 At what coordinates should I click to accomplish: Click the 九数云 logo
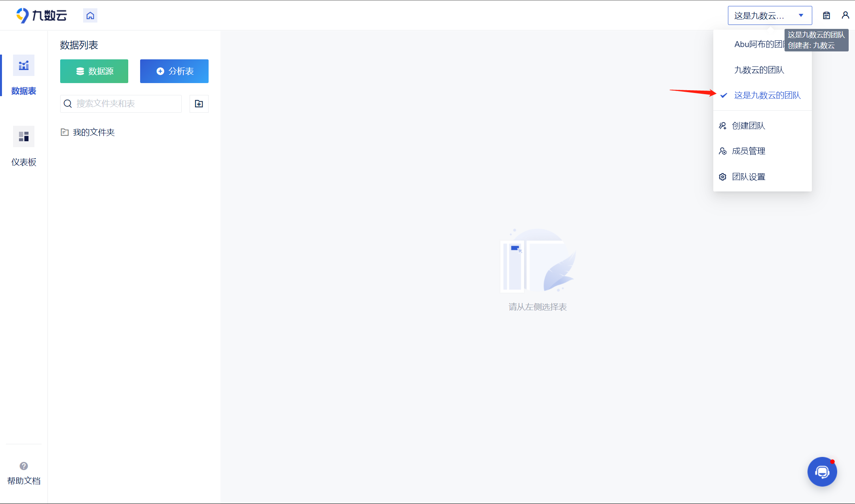coord(42,15)
